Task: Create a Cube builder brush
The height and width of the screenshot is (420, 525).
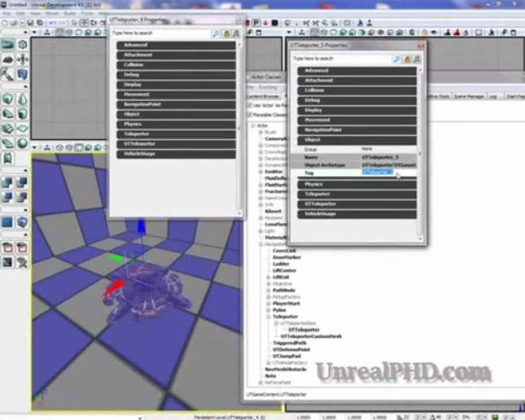Action: tap(8, 99)
